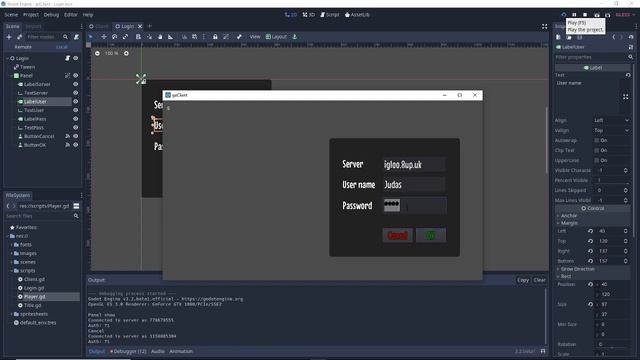Viewport: 640px width, 360px height.
Task: Hide the Panel node
Action: click(76, 76)
